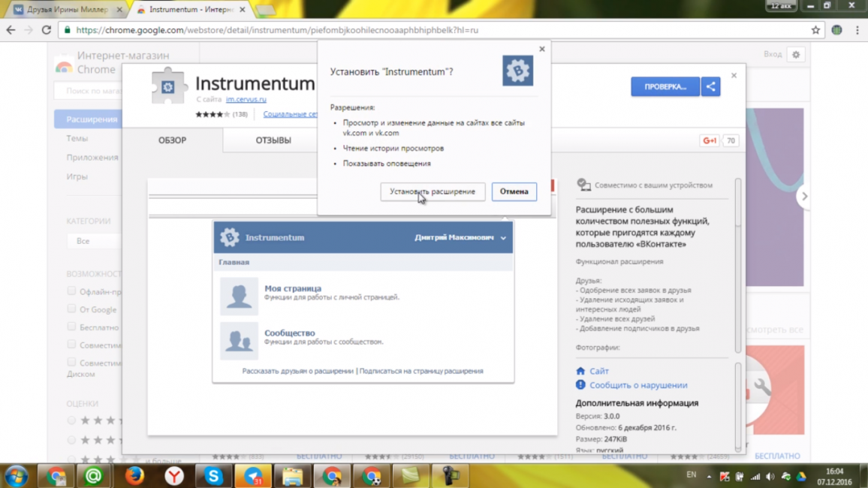Close the install confirmation dialog with X
Viewport: 868px width, 488px height.
point(541,50)
